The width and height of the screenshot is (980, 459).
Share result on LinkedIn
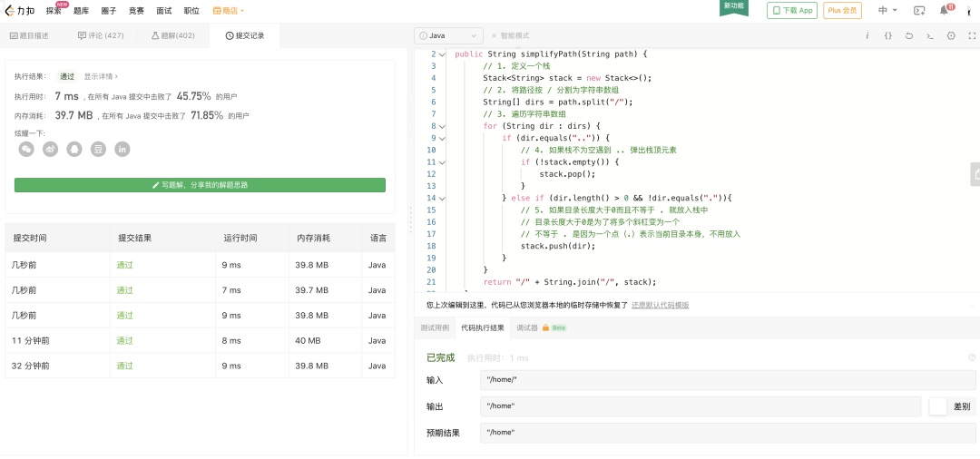(x=122, y=149)
